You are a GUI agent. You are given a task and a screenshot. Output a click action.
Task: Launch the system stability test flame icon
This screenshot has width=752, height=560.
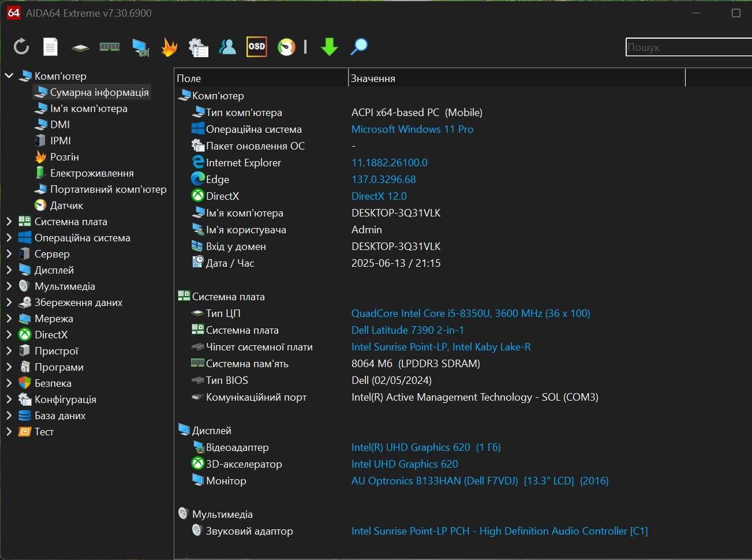point(169,47)
